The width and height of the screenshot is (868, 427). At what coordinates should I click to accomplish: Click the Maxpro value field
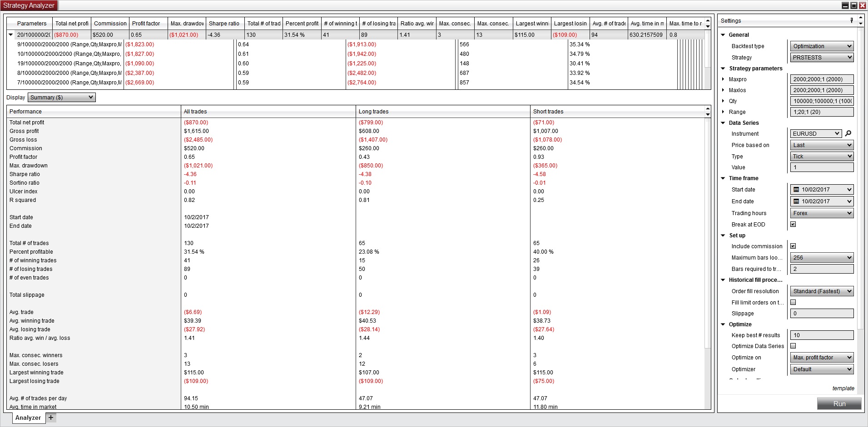click(822, 79)
